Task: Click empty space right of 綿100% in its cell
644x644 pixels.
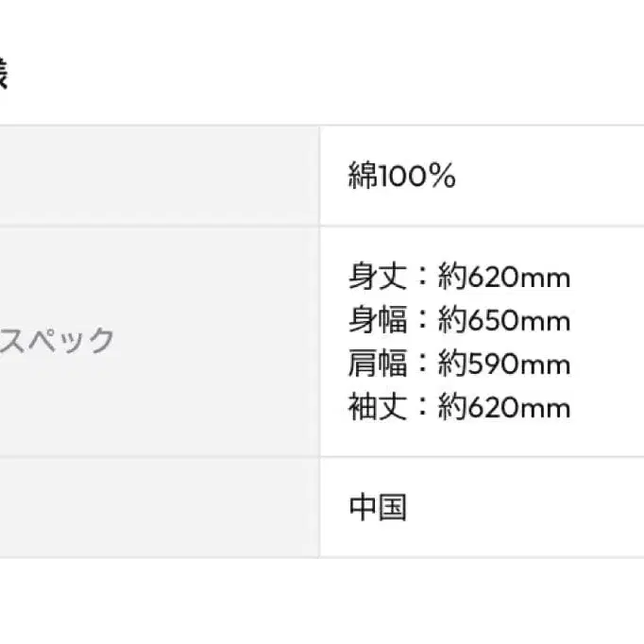Action: [557, 177]
